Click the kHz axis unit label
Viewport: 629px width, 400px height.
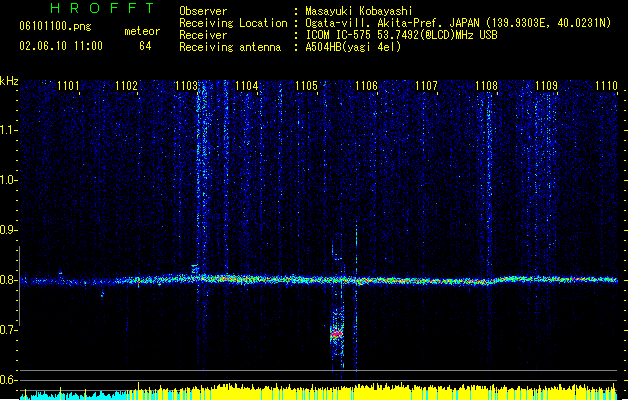9,81
